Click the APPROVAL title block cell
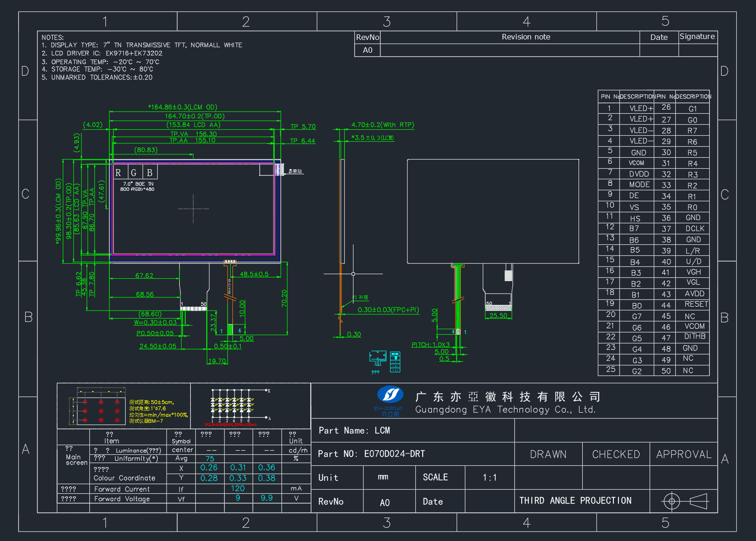The height and width of the screenshot is (541, 756). point(684,454)
